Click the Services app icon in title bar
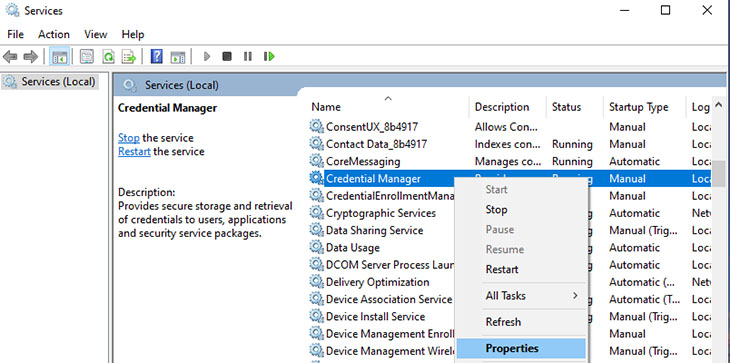The image size is (730, 363). [x=13, y=10]
